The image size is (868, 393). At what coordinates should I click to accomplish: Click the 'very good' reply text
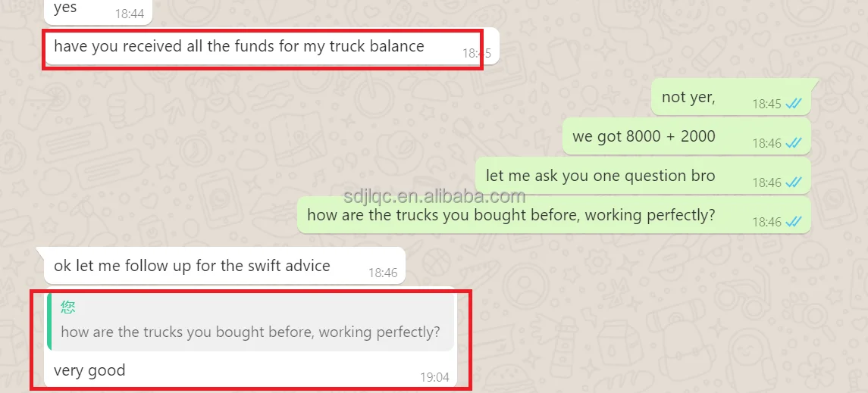click(89, 370)
